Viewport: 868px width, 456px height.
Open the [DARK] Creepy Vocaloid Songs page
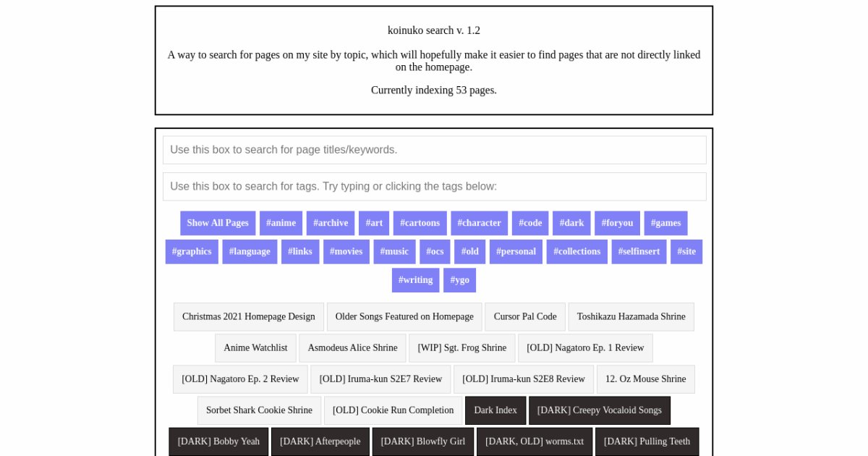click(x=600, y=410)
